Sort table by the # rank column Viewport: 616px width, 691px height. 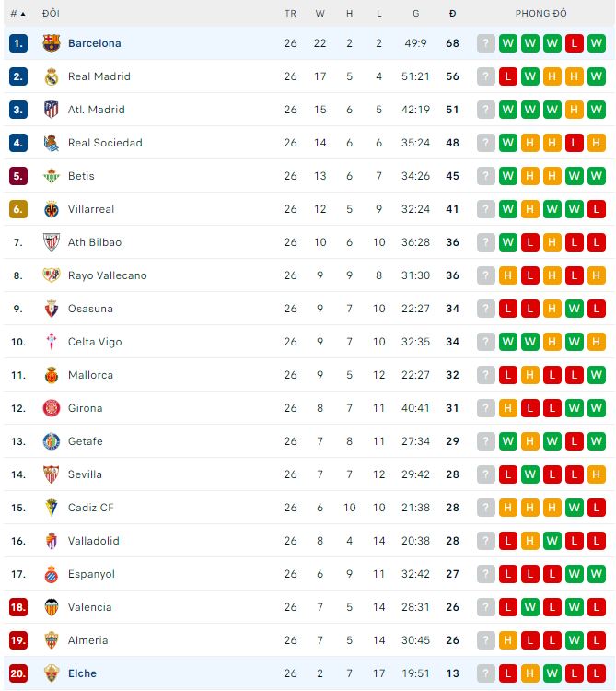click(17, 14)
